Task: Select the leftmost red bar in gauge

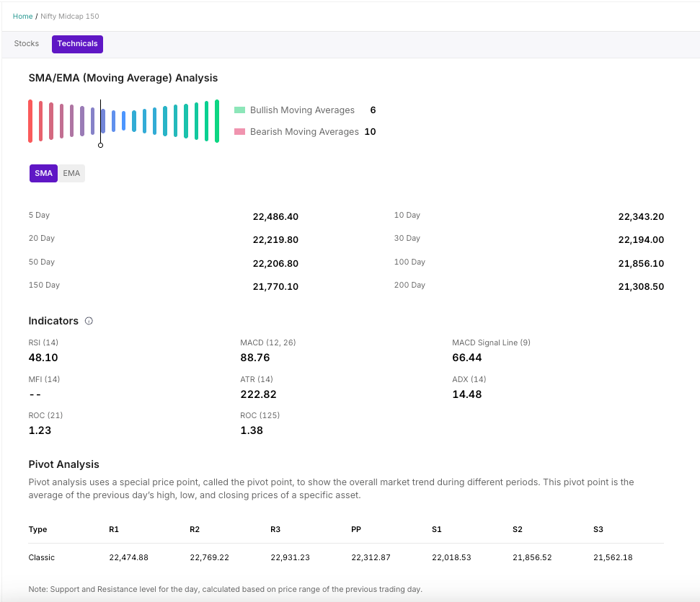Action: [x=30, y=121]
